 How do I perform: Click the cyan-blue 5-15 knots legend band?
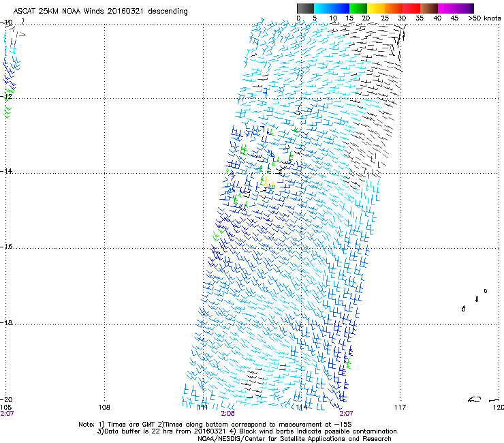[332, 8]
